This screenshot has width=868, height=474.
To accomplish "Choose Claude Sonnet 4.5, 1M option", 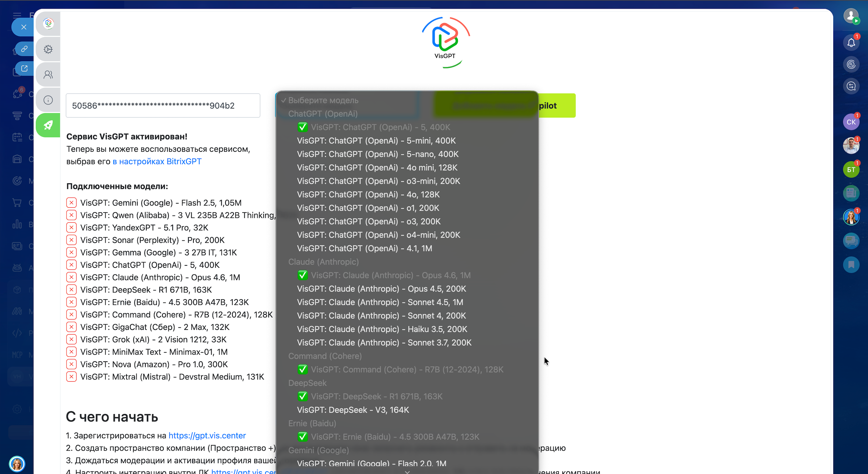I will tap(380, 302).
